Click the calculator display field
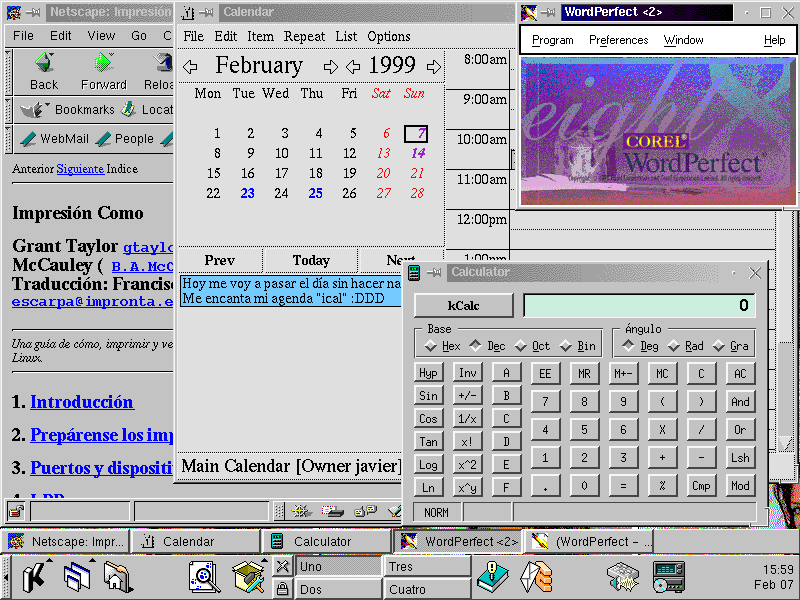Screen dimensions: 800x600 point(639,306)
